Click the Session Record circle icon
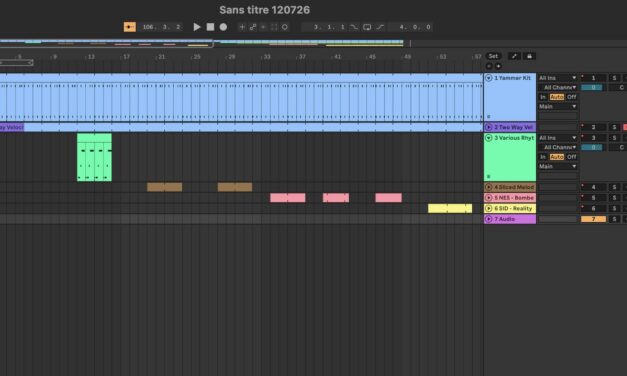The width and height of the screenshot is (627, 376). (x=285, y=27)
